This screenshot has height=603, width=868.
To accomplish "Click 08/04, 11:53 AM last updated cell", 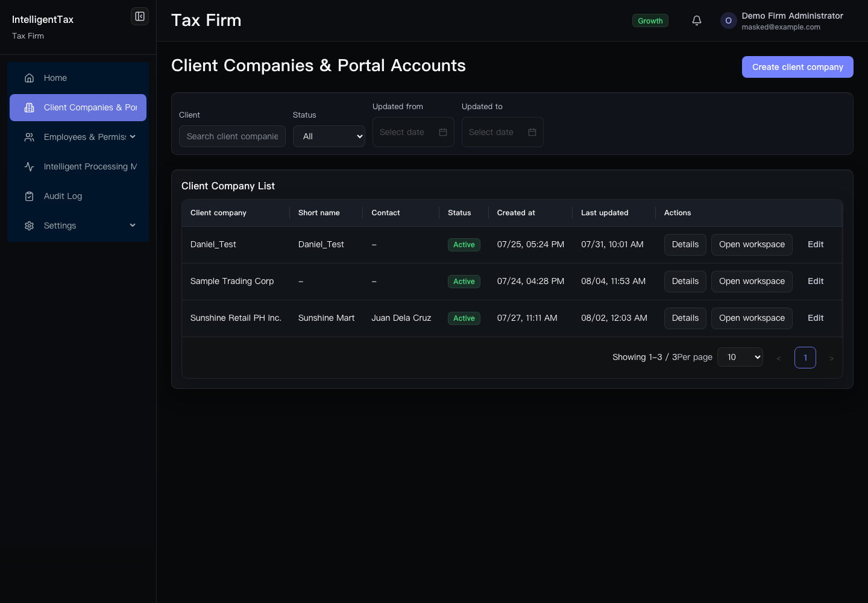I will point(613,281).
